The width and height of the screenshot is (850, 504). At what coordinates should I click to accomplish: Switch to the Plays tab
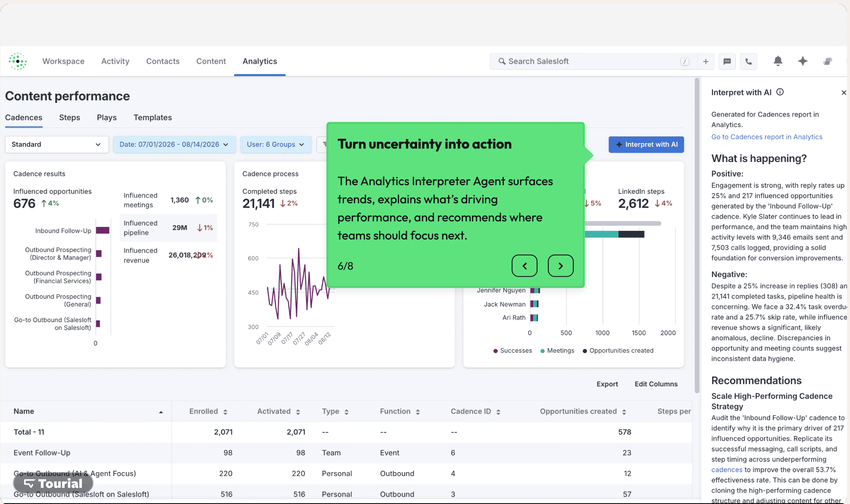[x=107, y=118]
